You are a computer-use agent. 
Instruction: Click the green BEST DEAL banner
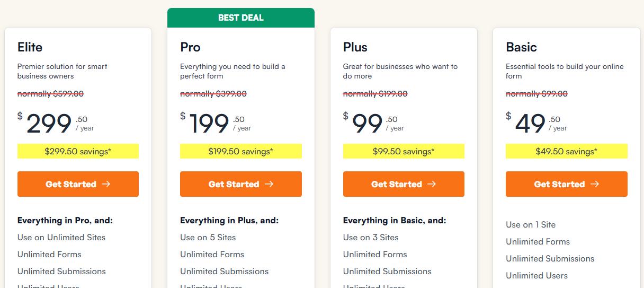[x=241, y=18]
